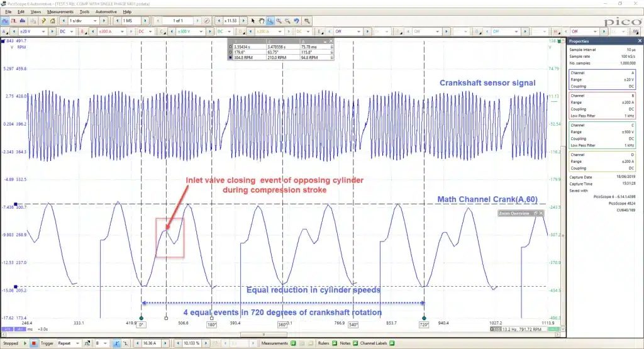Viewport: 644px width, 349px height.
Task: Select rising edge trigger icon
Action: pyautogui.click(x=116, y=343)
